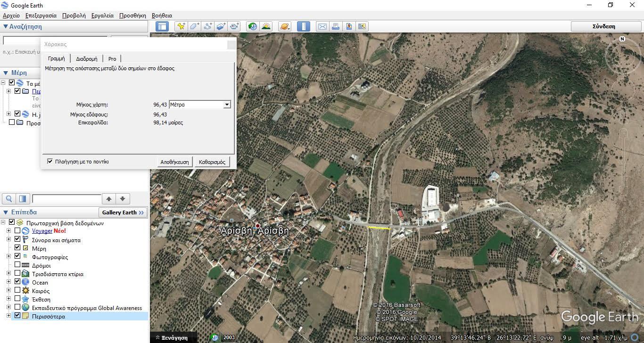Uncheck Πρωταρχική βάση δεδομένων layer
644x343 pixels.
(12, 223)
